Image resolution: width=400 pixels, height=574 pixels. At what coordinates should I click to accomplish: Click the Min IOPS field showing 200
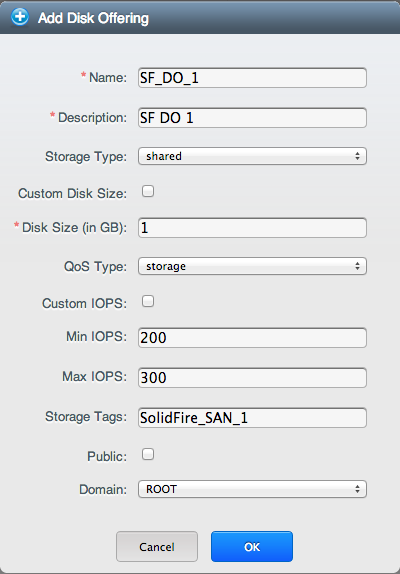click(x=252, y=338)
